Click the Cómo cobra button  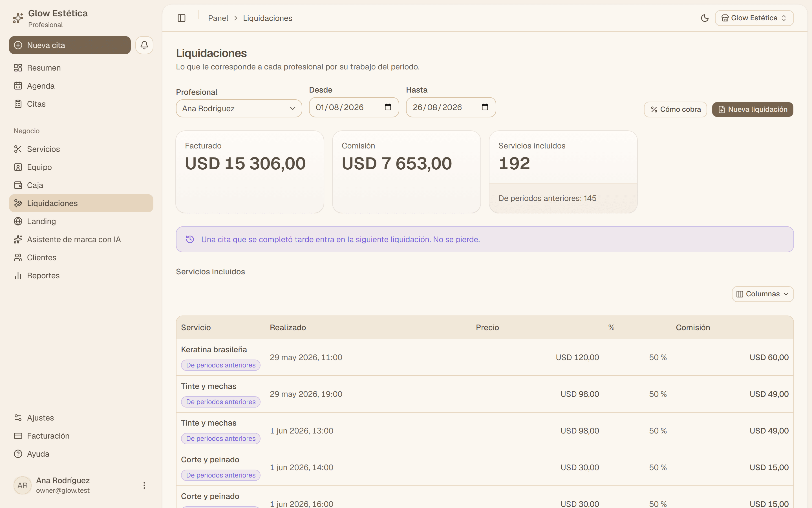[x=676, y=110]
